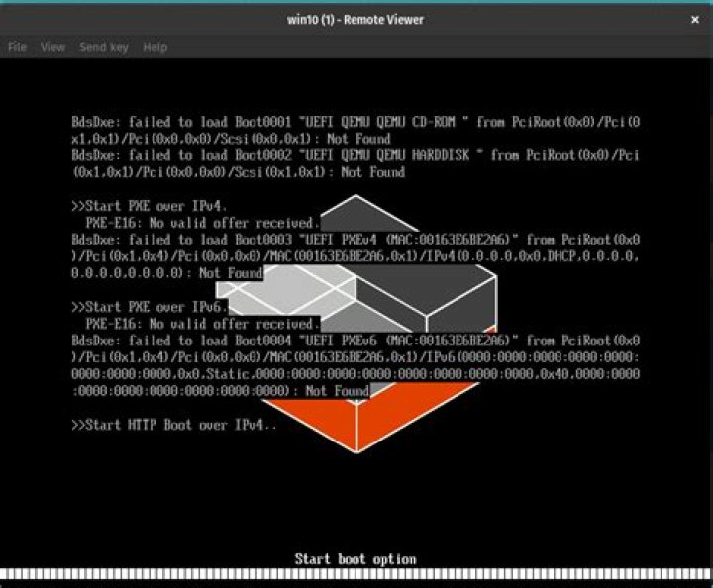Click the 'win10 (1) - Remote Viewer' title
The width and height of the screenshot is (713, 588).
tap(356, 20)
